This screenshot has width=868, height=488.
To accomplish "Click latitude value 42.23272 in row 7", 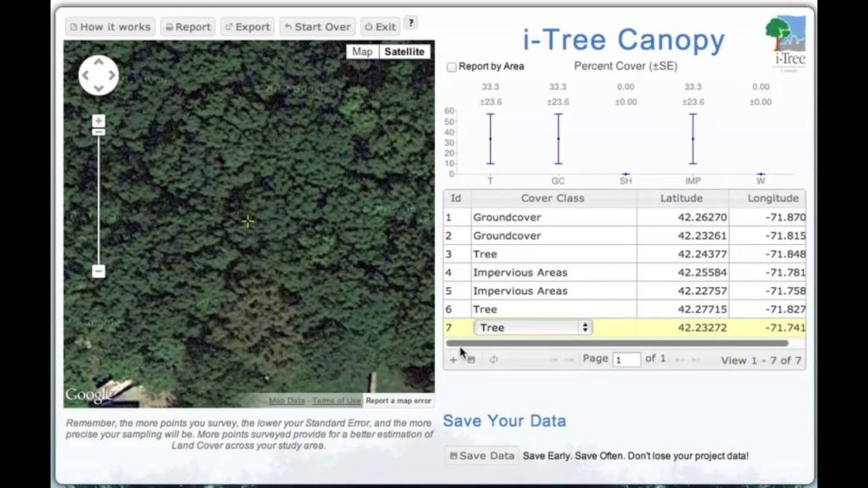I will 702,328.
